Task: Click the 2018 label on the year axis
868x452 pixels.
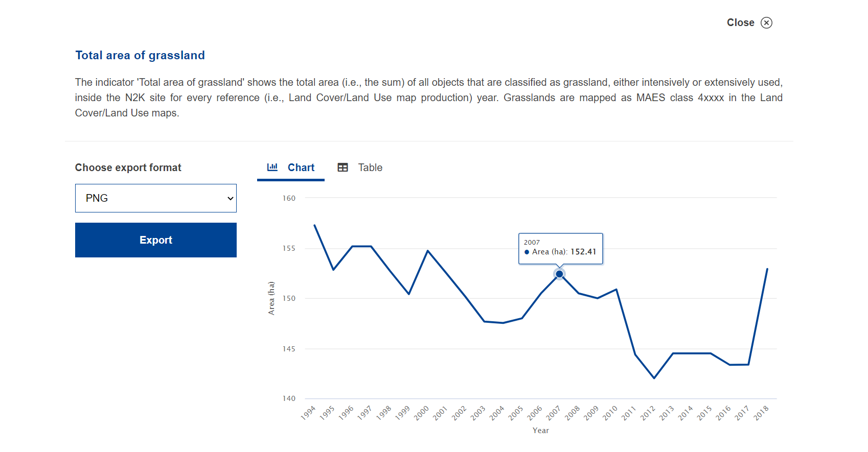Action: pyautogui.click(x=761, y=413)
